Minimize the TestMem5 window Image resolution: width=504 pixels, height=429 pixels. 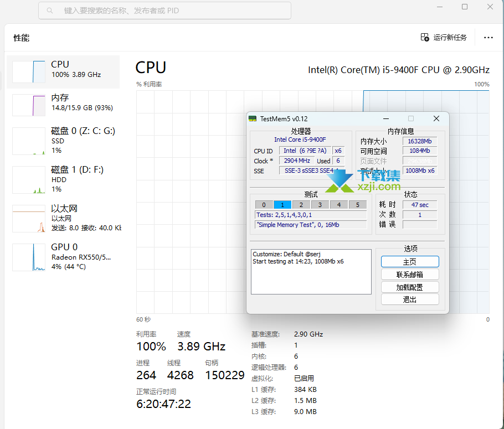coord(386,118)
